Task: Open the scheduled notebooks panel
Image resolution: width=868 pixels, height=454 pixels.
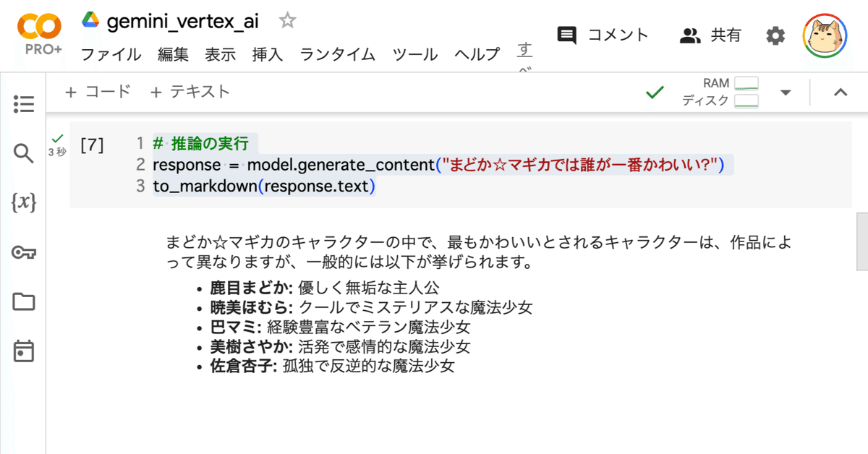Action: coord(24,351)
